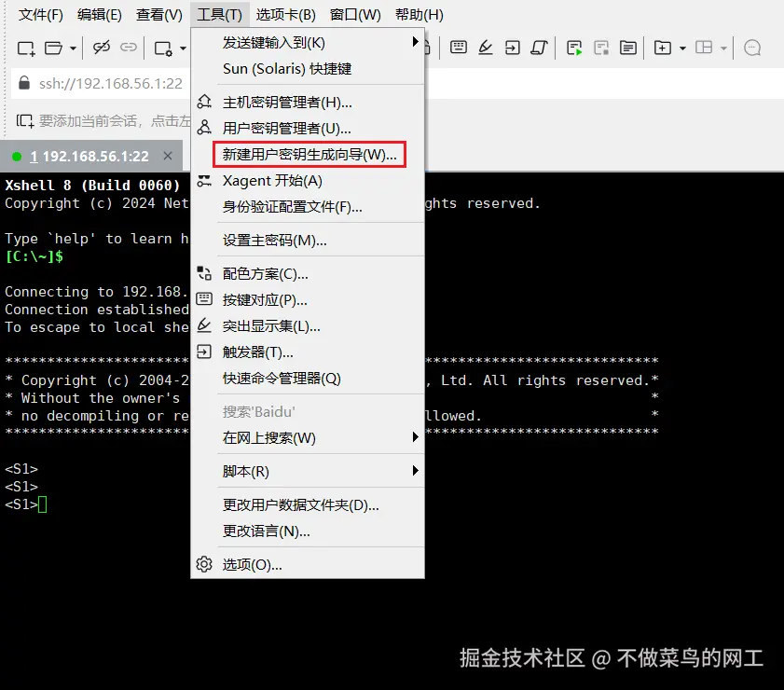Open 选项(O) settings menu item

308,564
